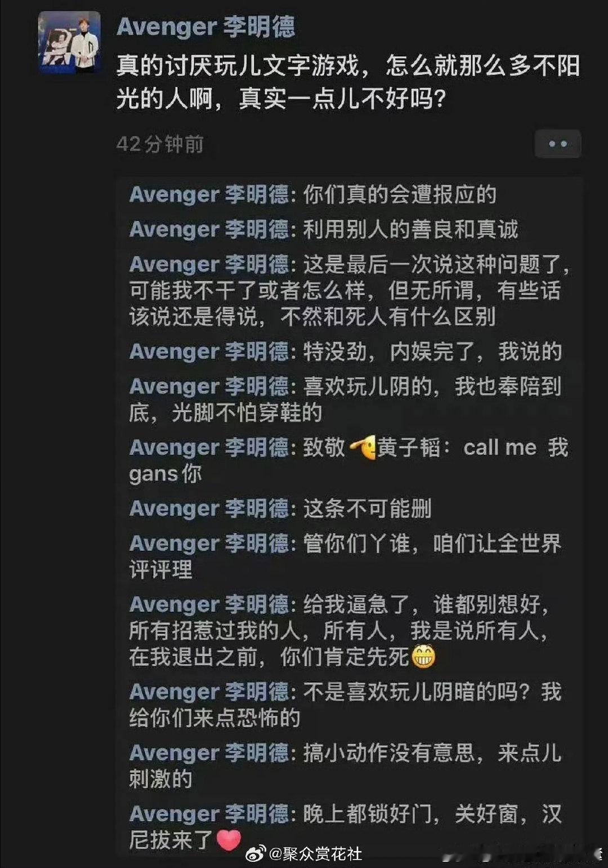608x868 pixels.
Task: Click the commenter name before 利用别人的善良和真诚
Action: 209,229
